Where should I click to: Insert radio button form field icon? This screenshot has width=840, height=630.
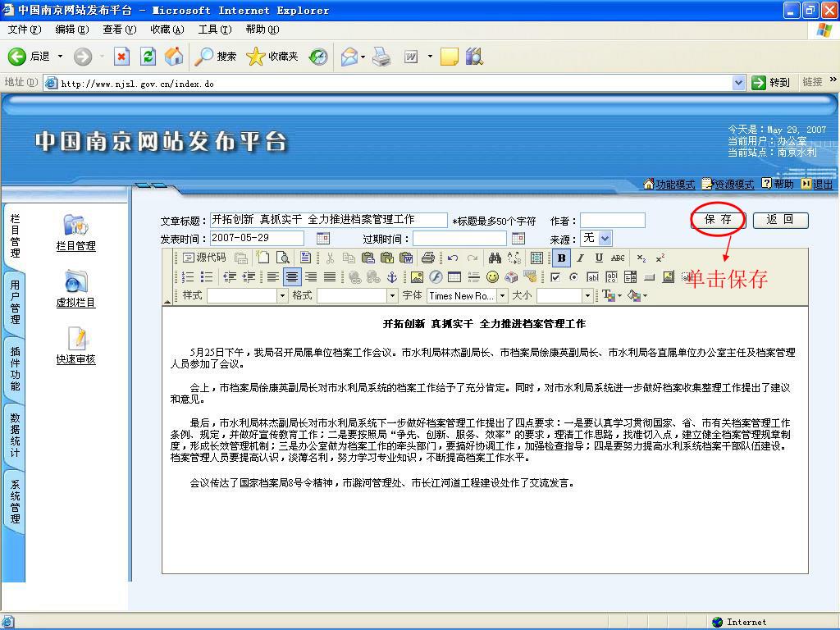coord(573,277)
